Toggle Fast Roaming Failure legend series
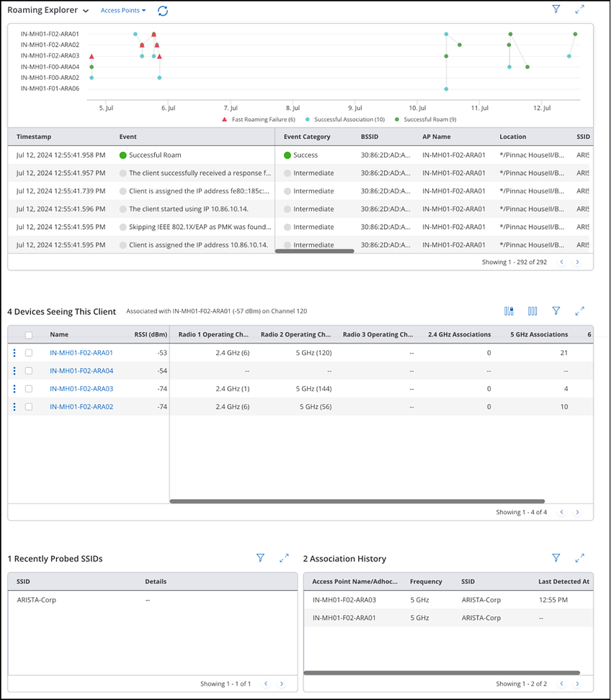The height and width of the screenshot is (700, 611). pyautogui.click(x=259, y=120)
